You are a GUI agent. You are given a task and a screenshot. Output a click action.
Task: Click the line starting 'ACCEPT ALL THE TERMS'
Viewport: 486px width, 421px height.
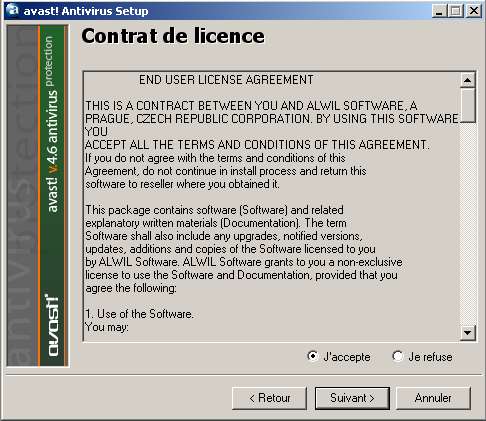(x=257, y=145)
